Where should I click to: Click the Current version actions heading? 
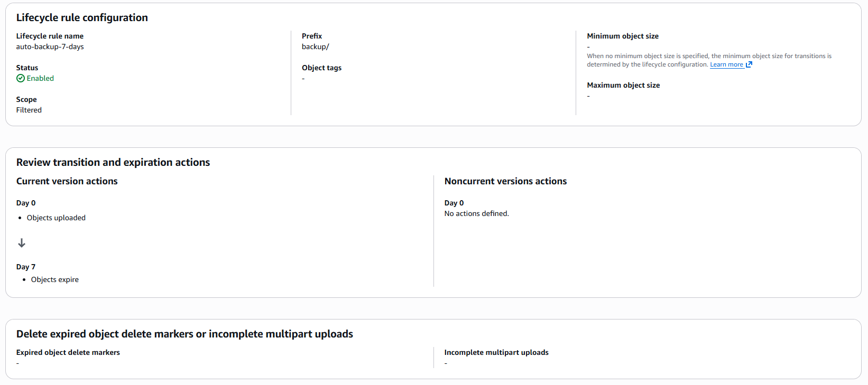67,181
